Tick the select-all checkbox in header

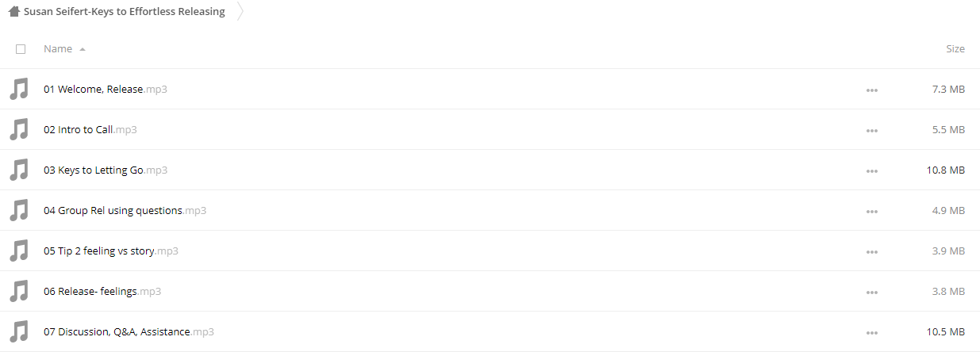coord(21,49)
